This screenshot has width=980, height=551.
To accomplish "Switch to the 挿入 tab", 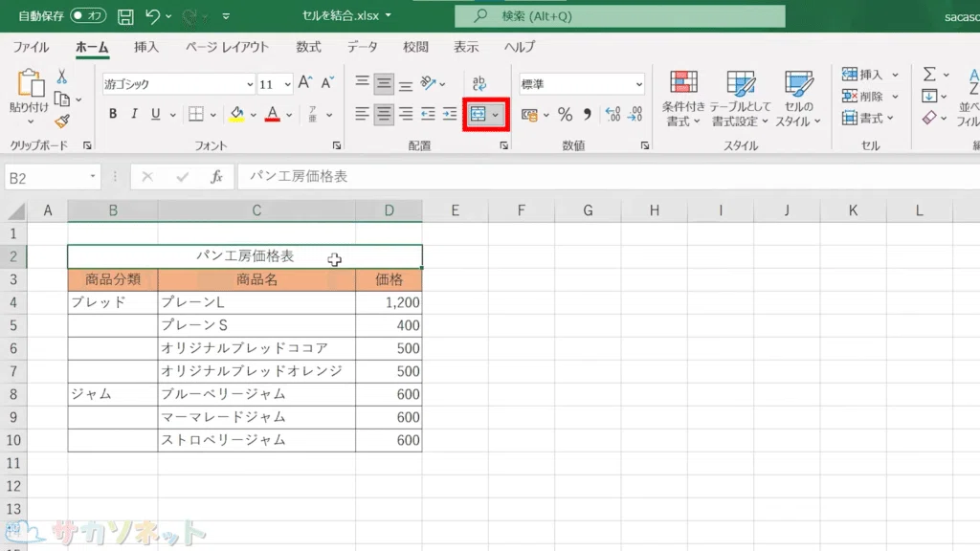I will (x=146, y=47).
